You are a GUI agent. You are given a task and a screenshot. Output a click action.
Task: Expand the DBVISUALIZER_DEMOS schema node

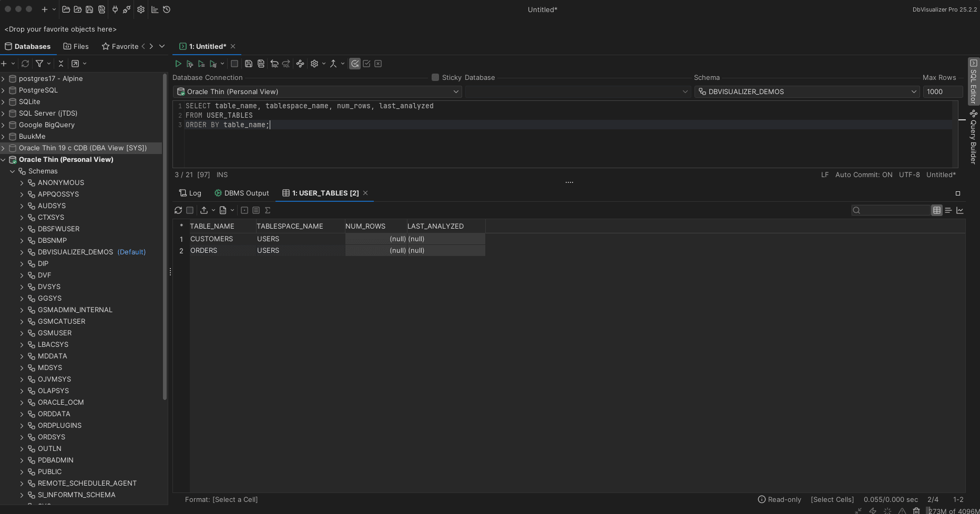pos(22,252)
